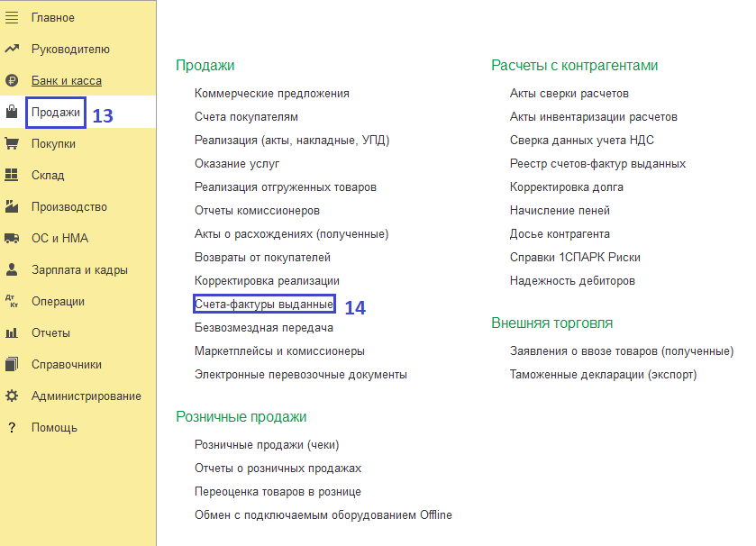Open Надежность дебиторов
756x546 pixels.
click(x=572, y=280)
